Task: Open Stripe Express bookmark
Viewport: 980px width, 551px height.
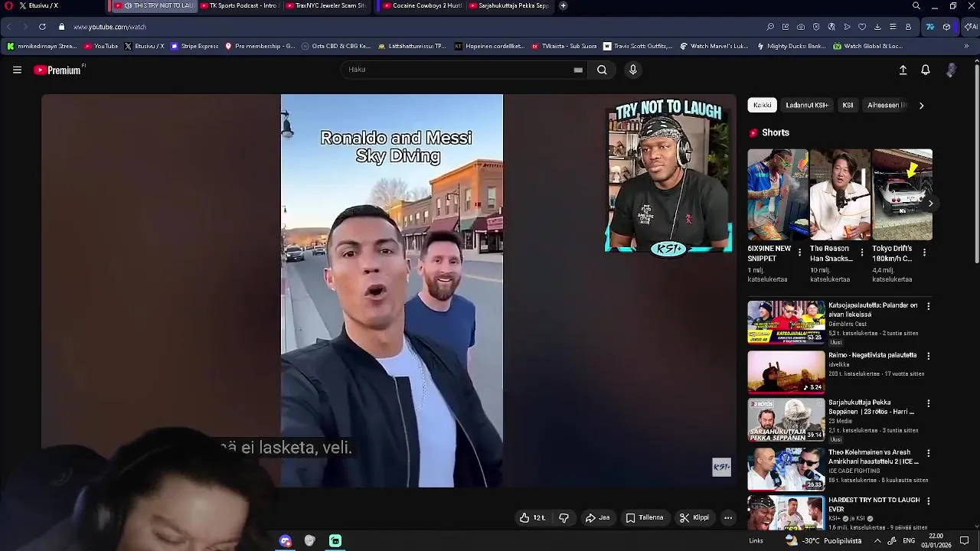Action: coord(195,46)
